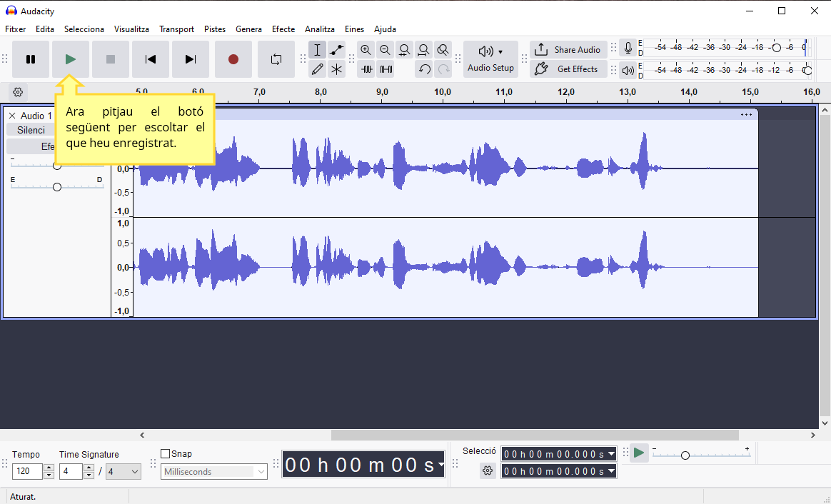Open the Eines menu
Image resolution: width=831 pixels, height=504 pixels.
coord(354,29)
